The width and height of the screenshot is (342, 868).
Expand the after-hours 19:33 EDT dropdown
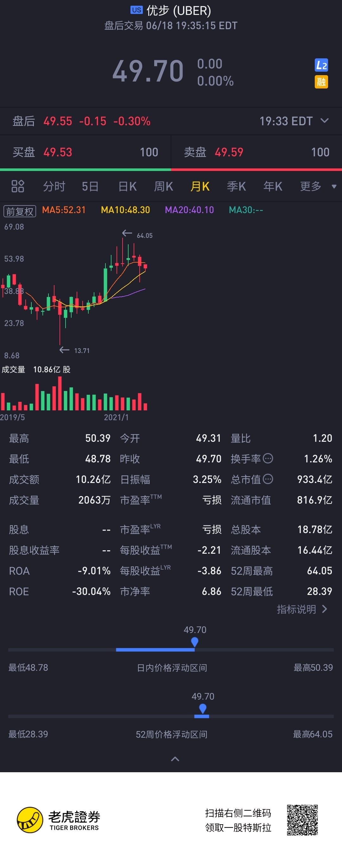[324, 121]
